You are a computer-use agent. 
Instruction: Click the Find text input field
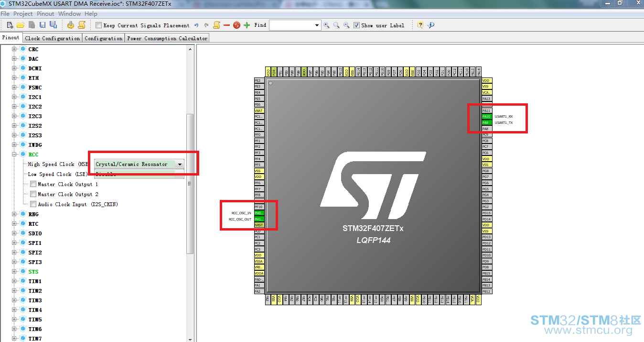tap(291, 25)
